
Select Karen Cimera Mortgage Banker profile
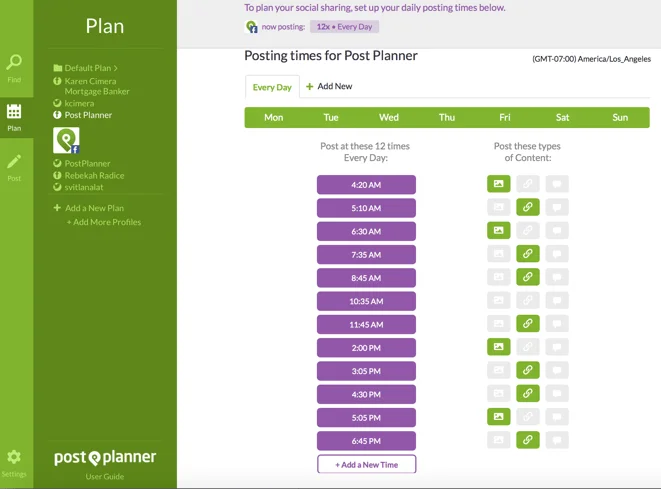[91, 86]
